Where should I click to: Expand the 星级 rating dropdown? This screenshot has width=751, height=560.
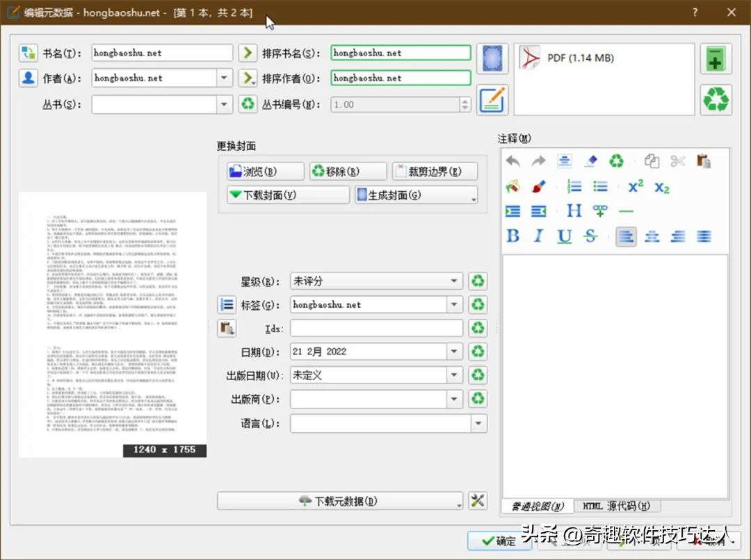coord(455,281)
